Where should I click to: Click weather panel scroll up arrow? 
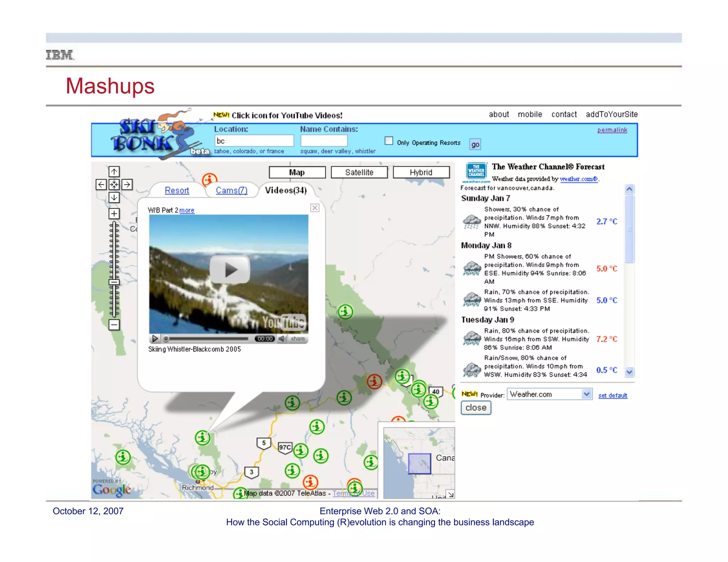coord(630,189)
